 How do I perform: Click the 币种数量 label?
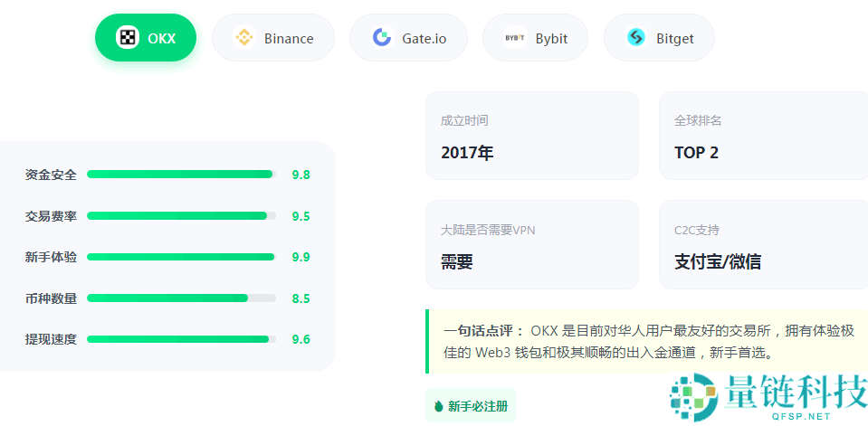click(x=51, y=298)
